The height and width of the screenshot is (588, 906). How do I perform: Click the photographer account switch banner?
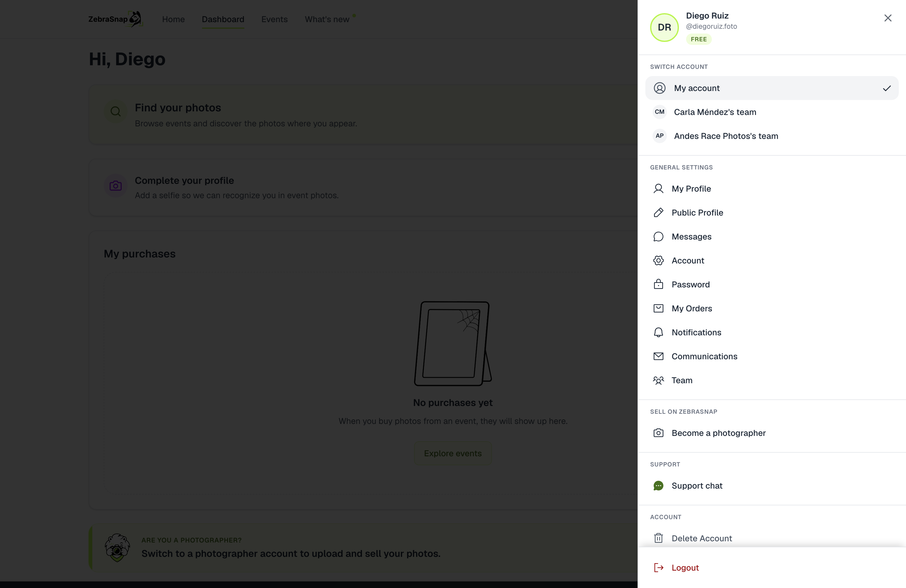coord(363,548)
